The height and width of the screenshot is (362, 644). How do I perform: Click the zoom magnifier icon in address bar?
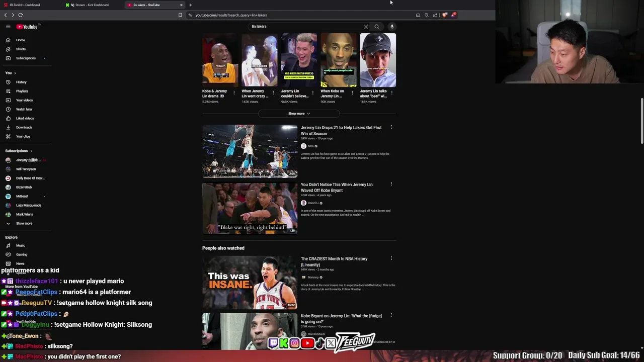point(427,15)
